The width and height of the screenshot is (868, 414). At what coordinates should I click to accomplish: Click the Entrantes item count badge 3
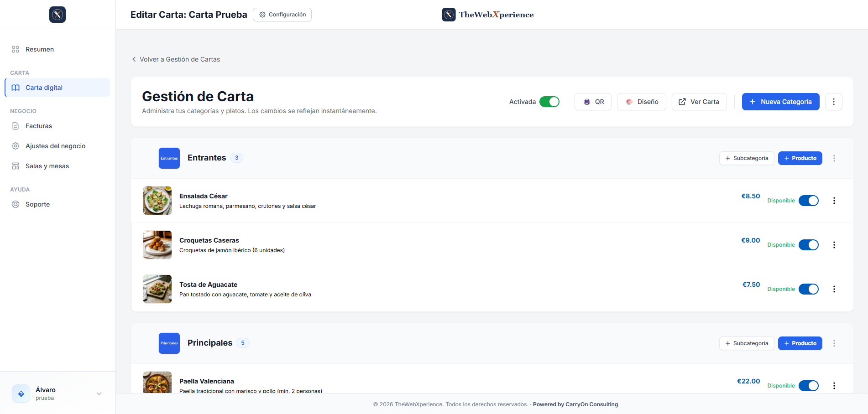pyautogui.click(x=236, y=158)
